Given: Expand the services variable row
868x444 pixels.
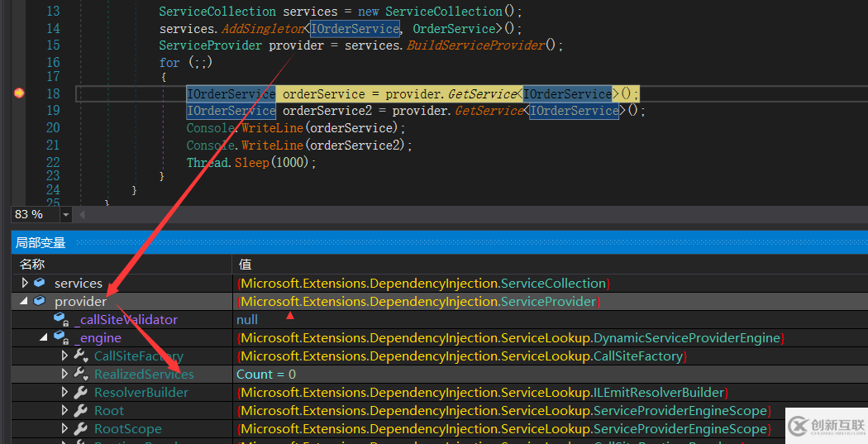Looking at the screenshot, I should point(24,283).
